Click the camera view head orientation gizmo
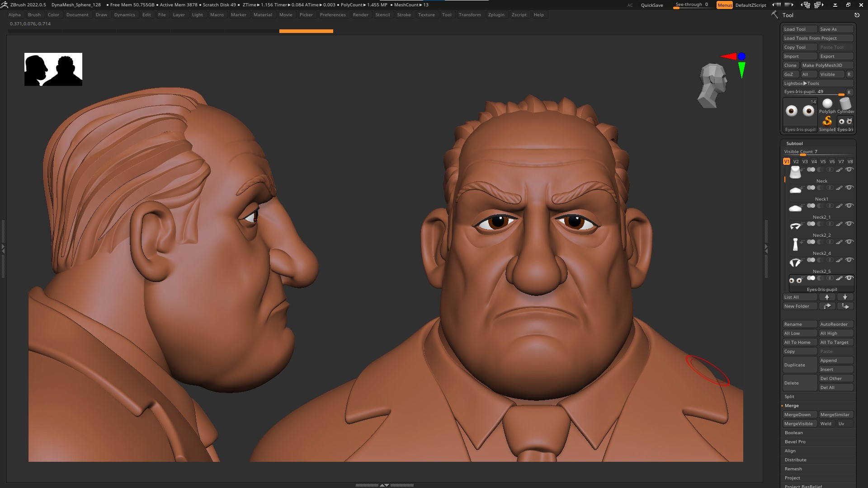Viewport: 868px width, 488px height. click(x=713, y=85)
